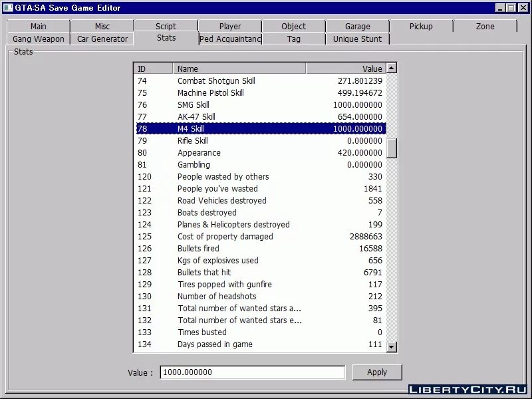This screenshot has height=399, width=532.
Task: Go to the Object tab
Action: coord(293,26)
